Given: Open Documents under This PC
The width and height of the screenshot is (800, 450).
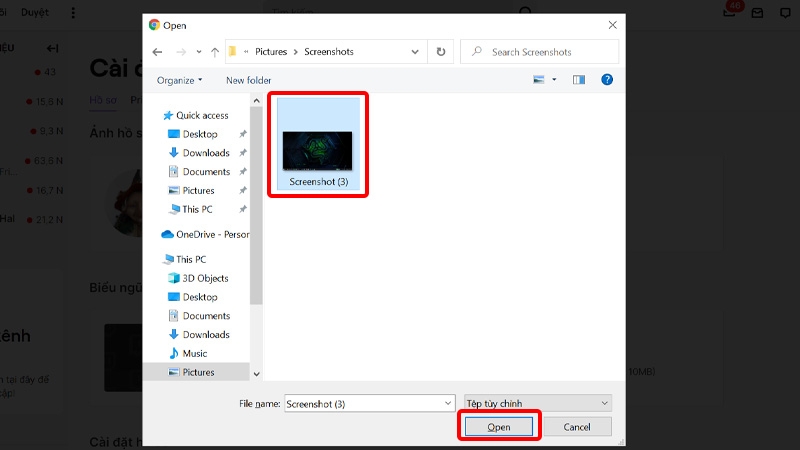Looking at the screenshot, I should click(199, 316).
